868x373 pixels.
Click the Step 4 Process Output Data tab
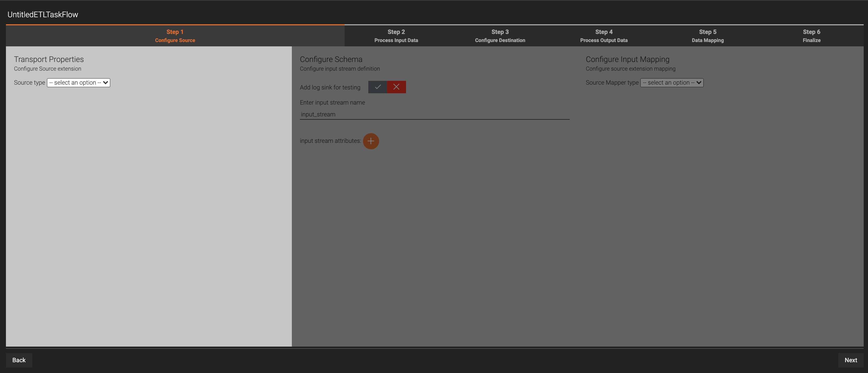pos(603,36)
